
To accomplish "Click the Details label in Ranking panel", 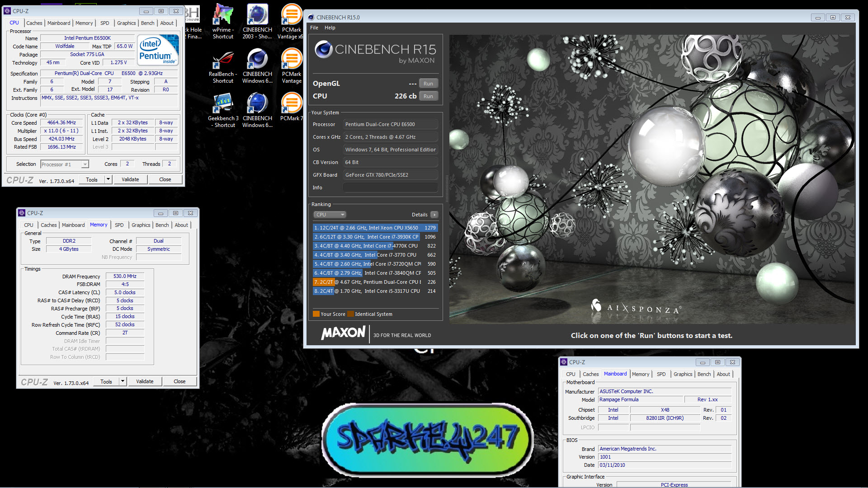I will [x=420, y=215].
